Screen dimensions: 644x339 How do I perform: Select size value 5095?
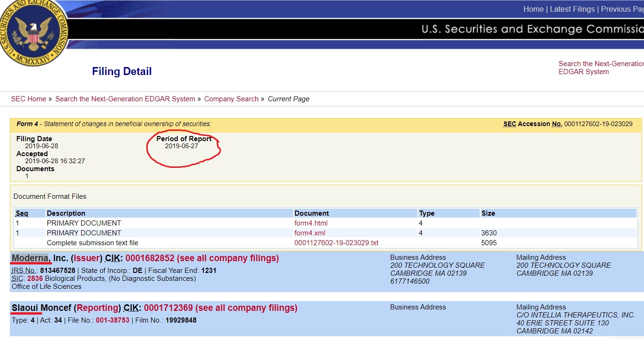tap(489, 243)
